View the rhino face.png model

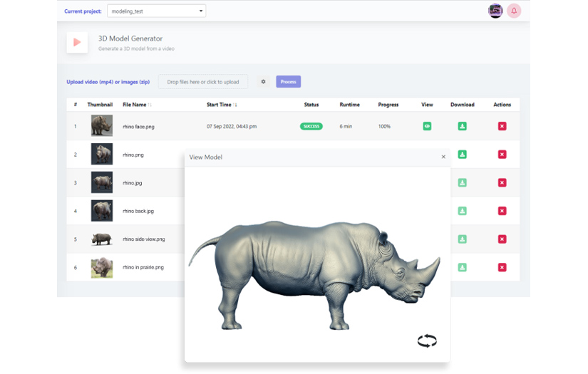pos(427,126)
